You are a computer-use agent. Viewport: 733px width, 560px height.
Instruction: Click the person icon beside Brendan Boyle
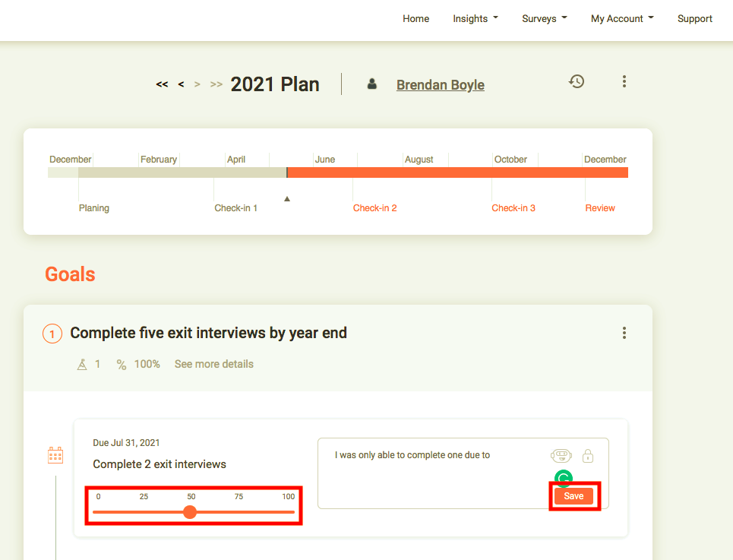pos(371,84)
